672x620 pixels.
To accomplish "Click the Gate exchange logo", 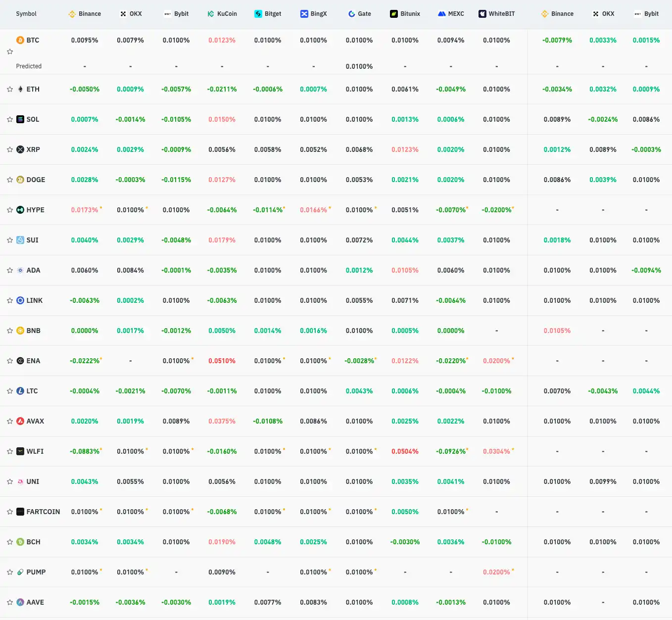I will tap(352, 14).
